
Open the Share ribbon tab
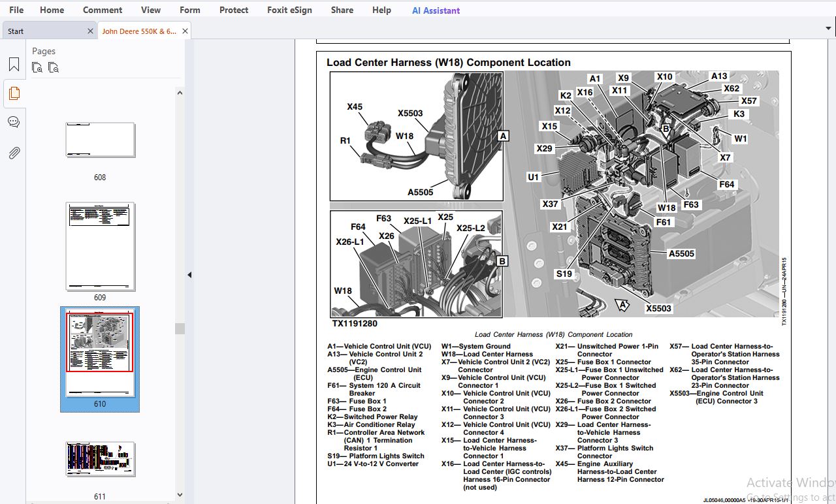[x=342, y=10]
